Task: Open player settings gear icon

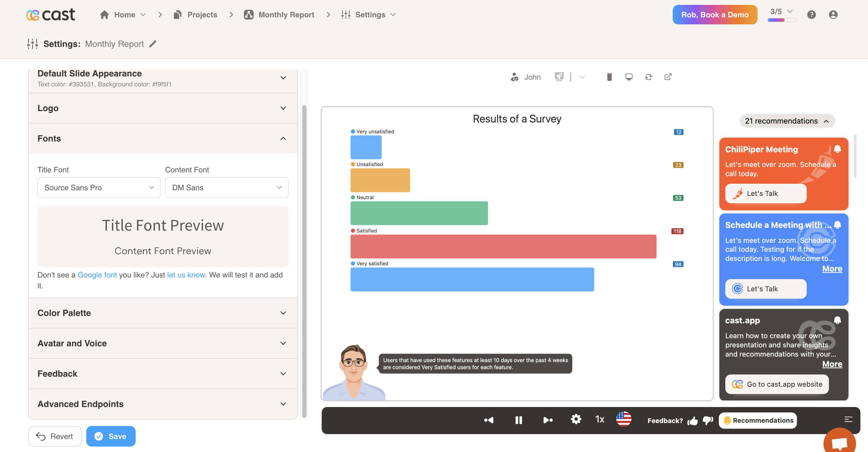Action: [576, 419]
